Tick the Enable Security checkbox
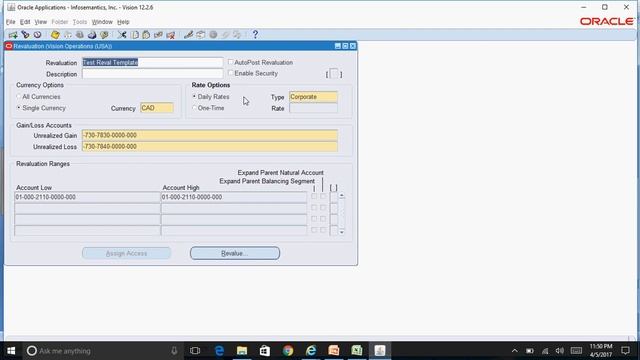This screenshot has width=640, height=360. (231, 73)
